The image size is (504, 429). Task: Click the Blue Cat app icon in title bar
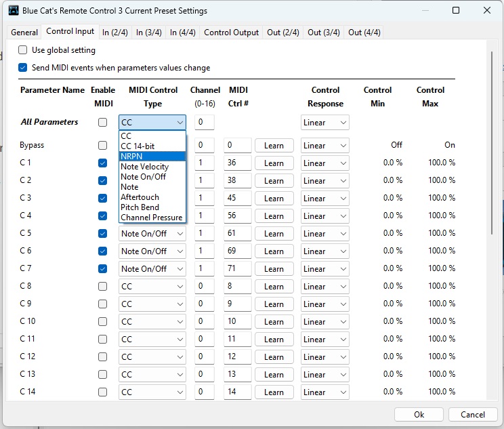14,11
